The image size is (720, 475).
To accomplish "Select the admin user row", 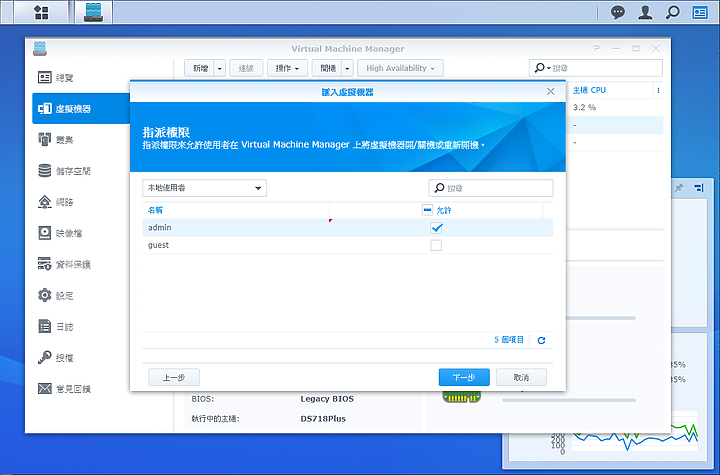I will 348,227.
